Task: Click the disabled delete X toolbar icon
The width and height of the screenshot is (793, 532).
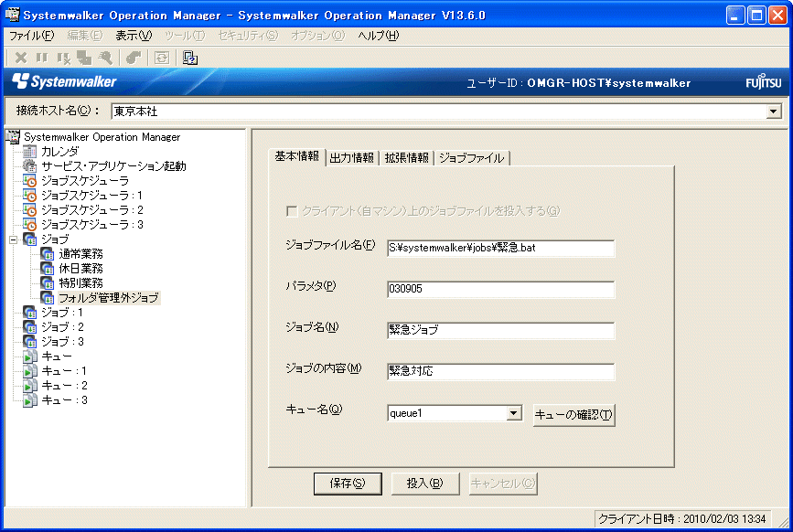Action: (21, 59)
